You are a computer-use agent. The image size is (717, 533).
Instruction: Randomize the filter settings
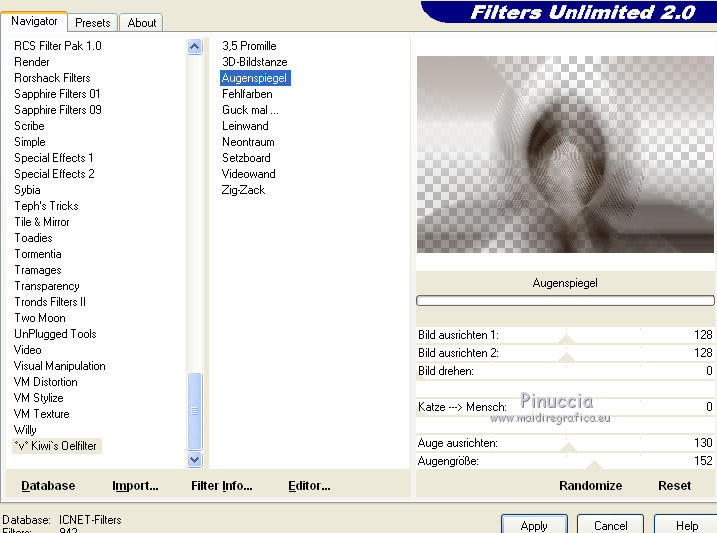(x=590, y=485)
